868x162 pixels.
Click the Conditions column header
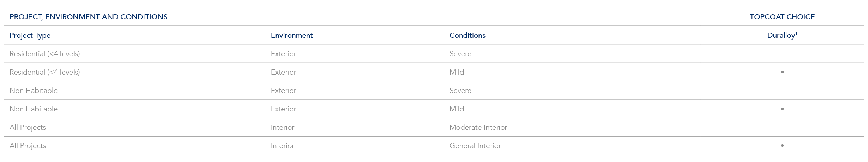[467, 35]
